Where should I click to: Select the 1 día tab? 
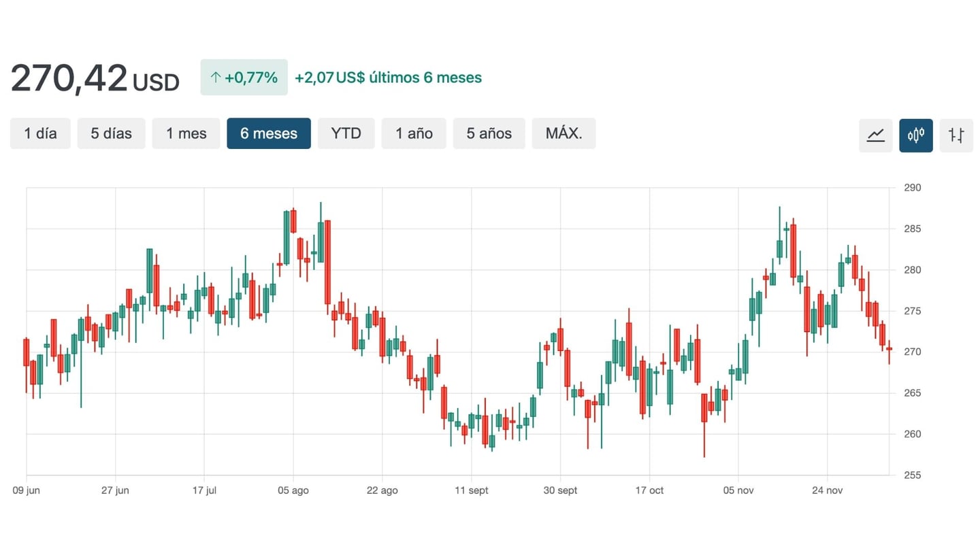(39, 133)
